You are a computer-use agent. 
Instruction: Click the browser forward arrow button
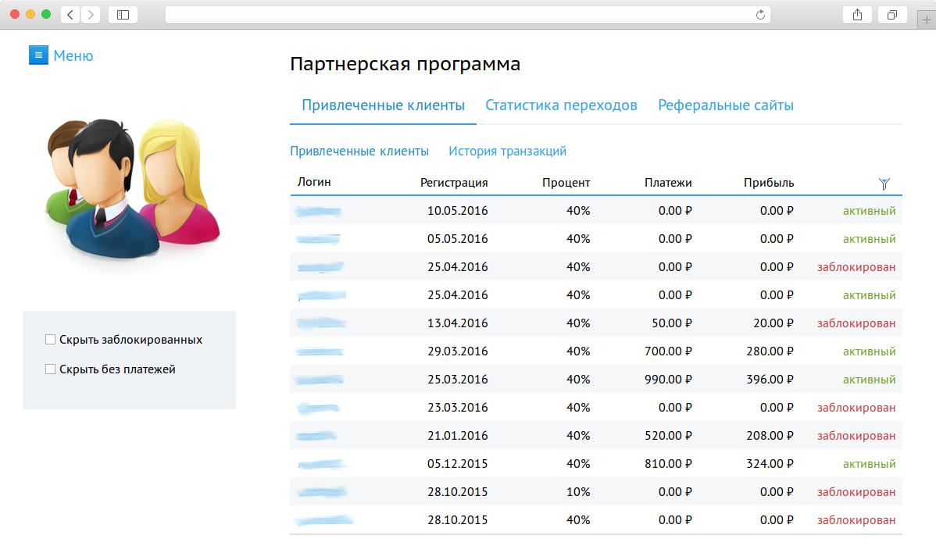(x=91, y=14)
